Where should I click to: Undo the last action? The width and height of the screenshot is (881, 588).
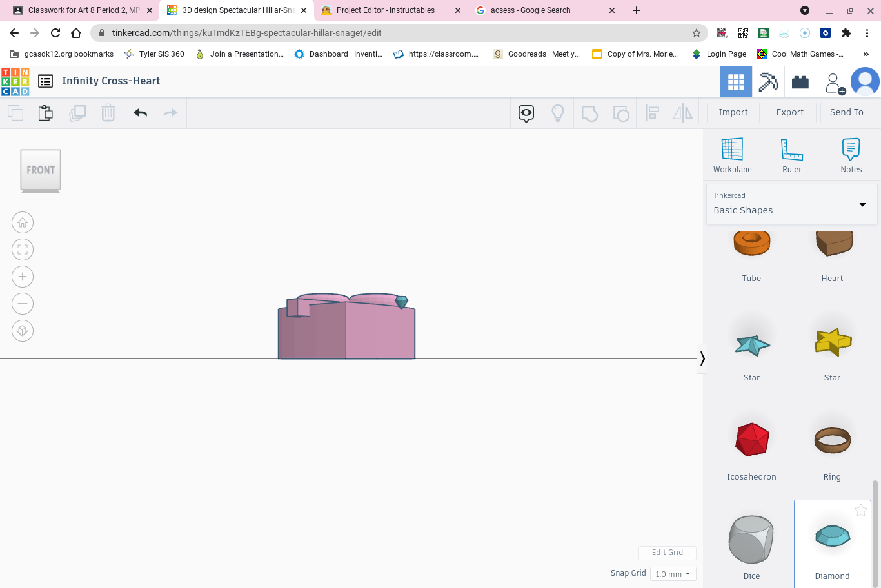141,113
